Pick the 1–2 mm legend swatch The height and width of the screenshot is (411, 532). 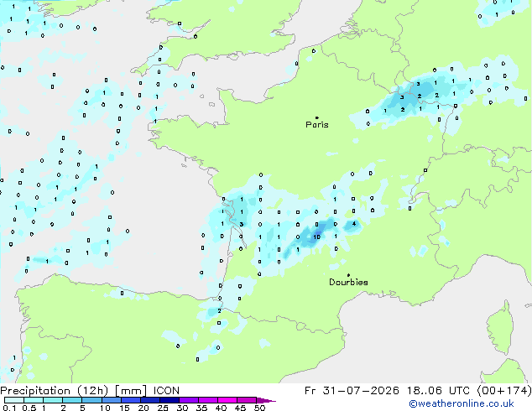(53, 400)
